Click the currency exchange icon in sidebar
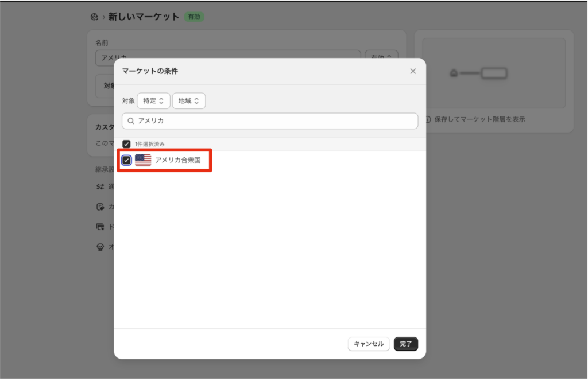Screen dimensions: 588x381 tap(100, 186)
